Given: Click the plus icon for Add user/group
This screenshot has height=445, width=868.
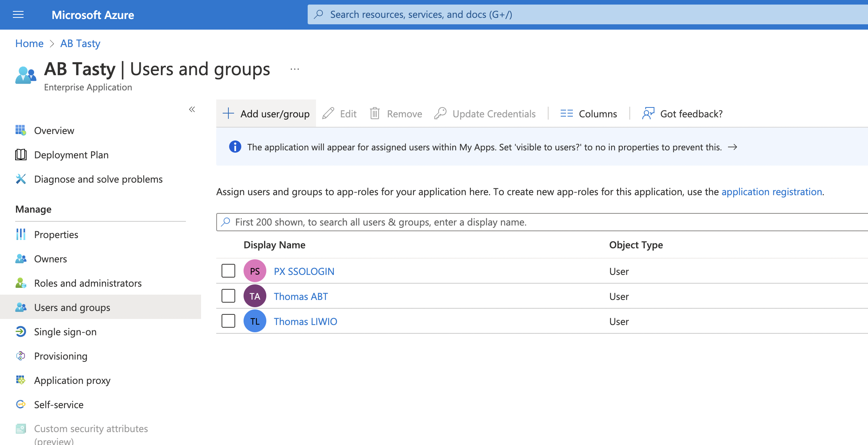Looking at the screenshot, I should tap(228, 113).
